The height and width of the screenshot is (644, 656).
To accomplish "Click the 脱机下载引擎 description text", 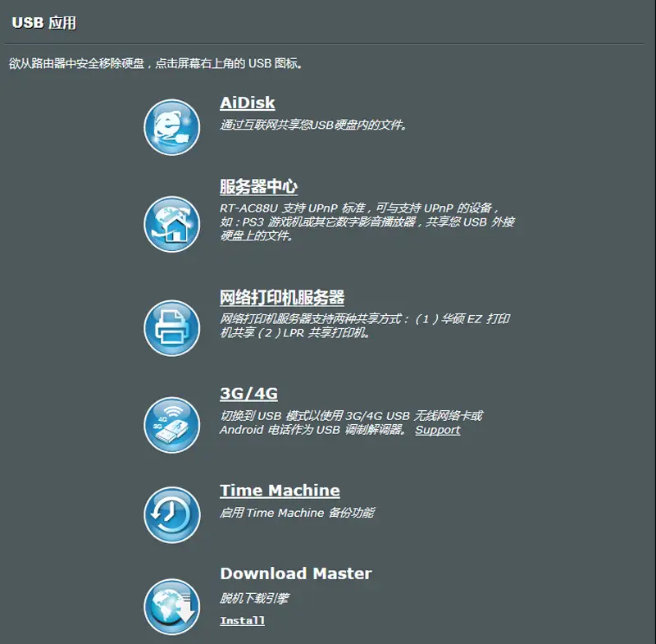I will tap(254, 598).
